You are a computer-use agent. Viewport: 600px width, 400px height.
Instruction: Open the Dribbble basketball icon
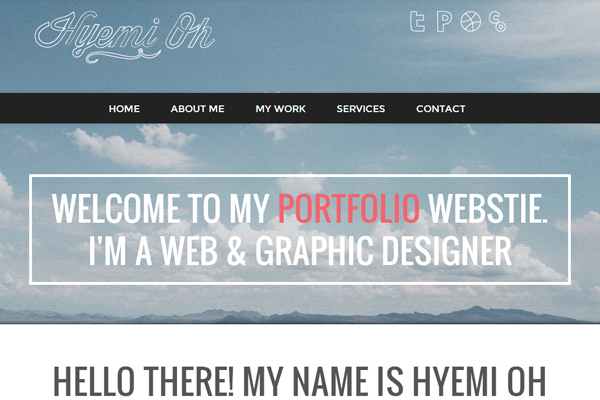[x=470, y=21]
